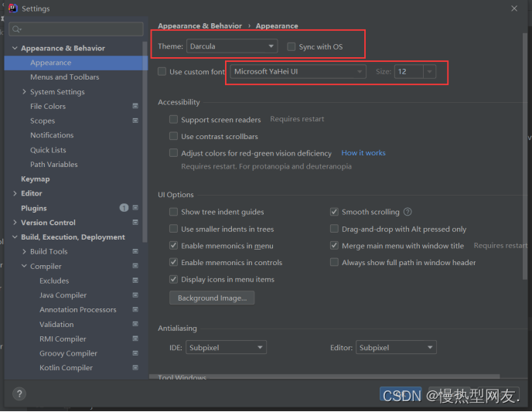Screen dimensions: 532x412
Task: Expand the Build Tools node
Action: point(24,251)
